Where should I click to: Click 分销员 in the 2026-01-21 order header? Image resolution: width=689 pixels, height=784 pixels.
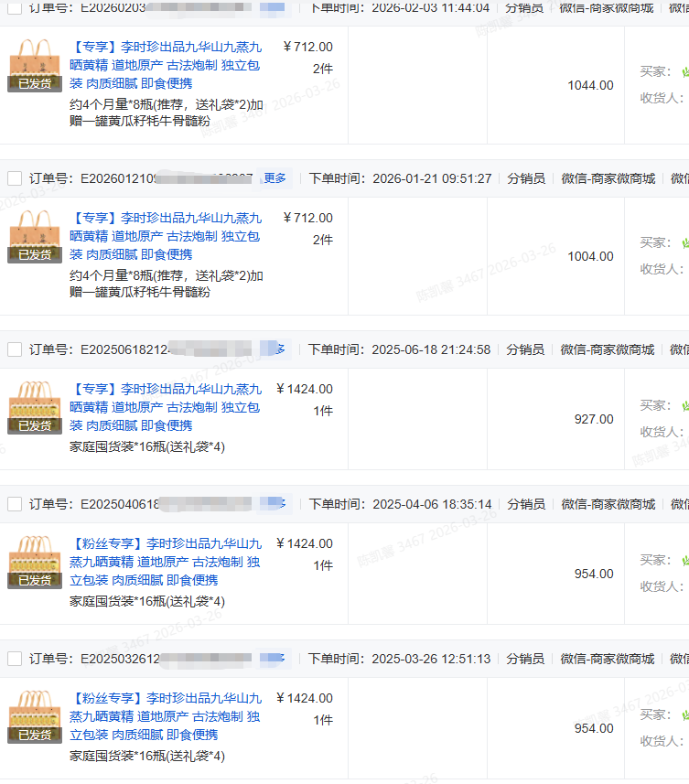click(526, 178)
